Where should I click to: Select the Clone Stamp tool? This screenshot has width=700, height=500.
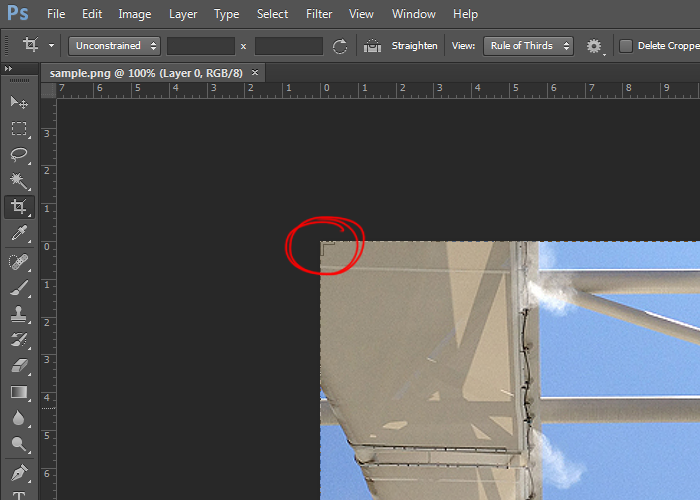pos(19,314)
